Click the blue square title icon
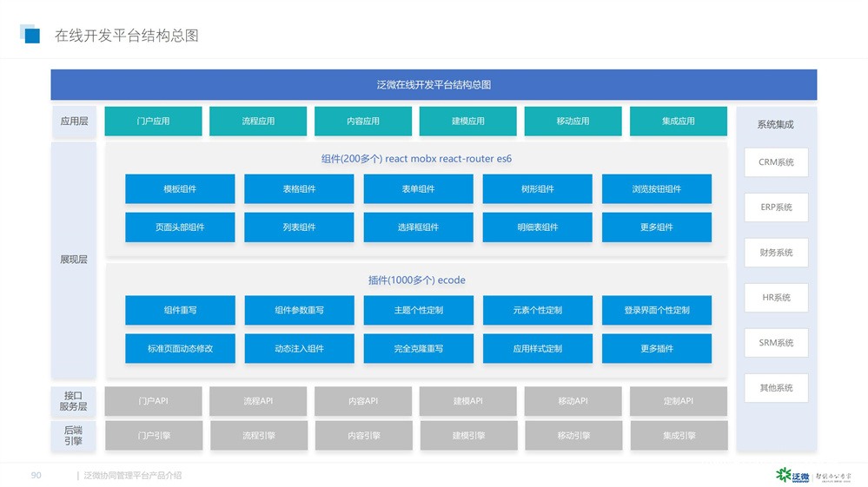This screenshot has width=868, height=487. pyautogui.click(x=30, y=34)
